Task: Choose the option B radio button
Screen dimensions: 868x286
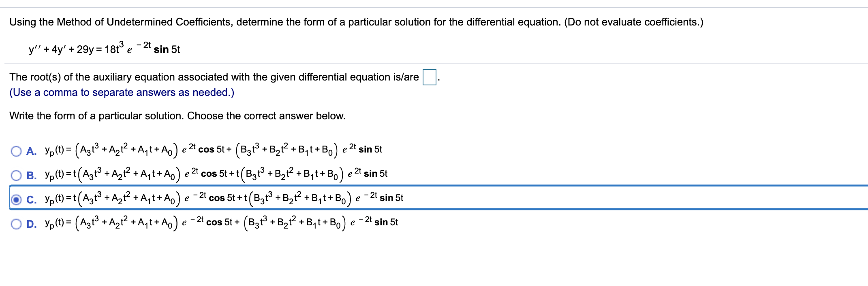Action: [x=16, y=176]
